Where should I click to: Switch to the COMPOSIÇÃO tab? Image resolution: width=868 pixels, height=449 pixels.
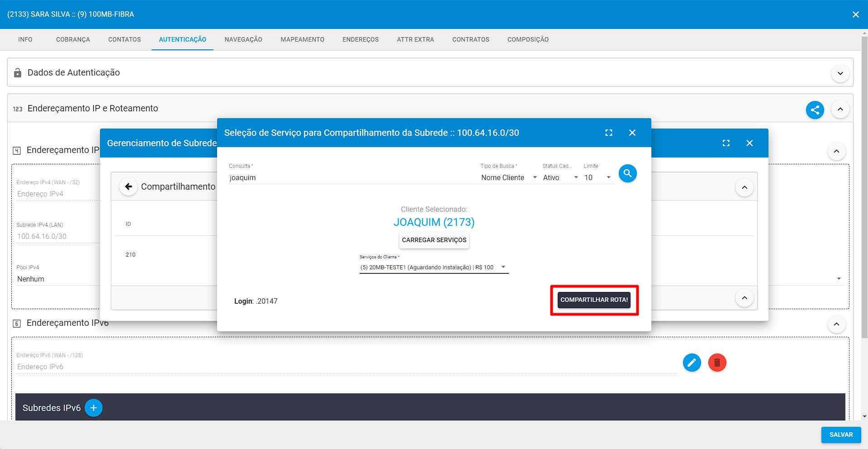(x=528, y=39)
